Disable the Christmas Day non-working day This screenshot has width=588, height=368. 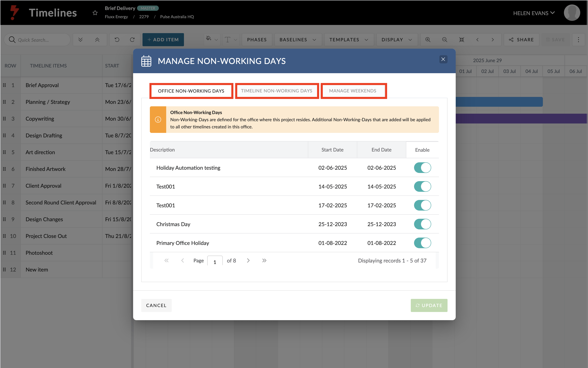[x=422, y=224]
